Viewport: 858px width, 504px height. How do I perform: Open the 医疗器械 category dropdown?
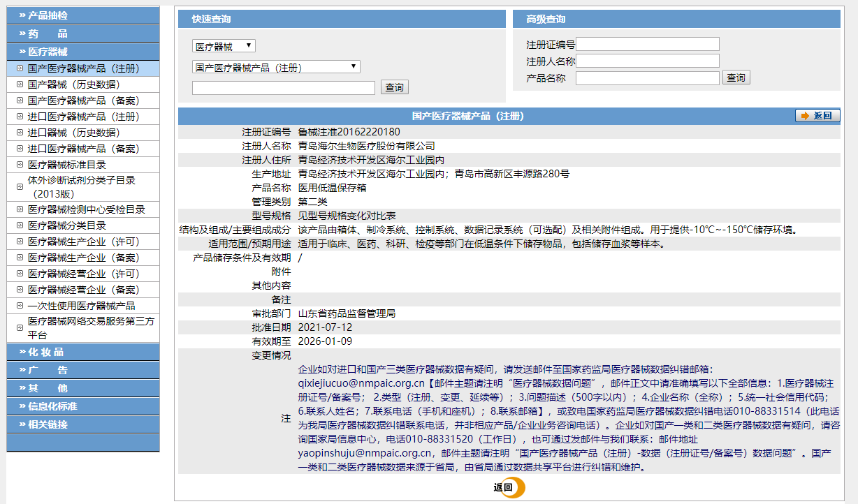coord(224,46)
